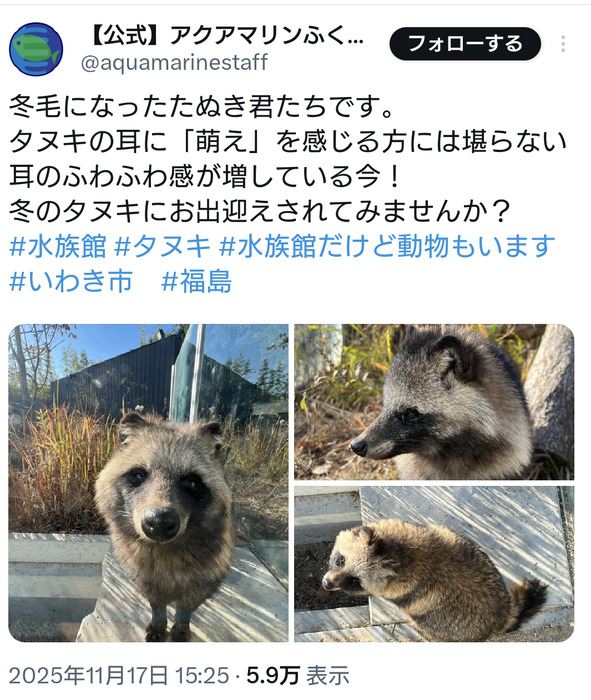Open the 【公式】アクアマリンふく… account name
This screenshot has height=700, width=591.
pos(225,36)
